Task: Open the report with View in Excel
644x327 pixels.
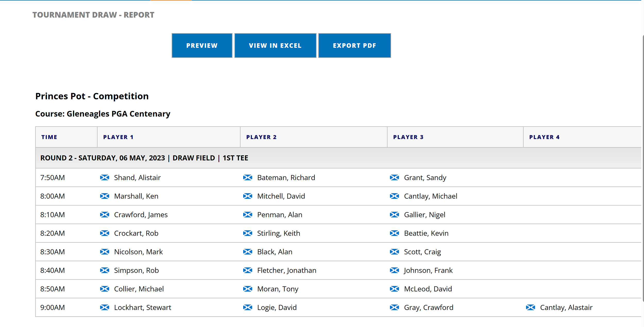Action: (275, 45)
